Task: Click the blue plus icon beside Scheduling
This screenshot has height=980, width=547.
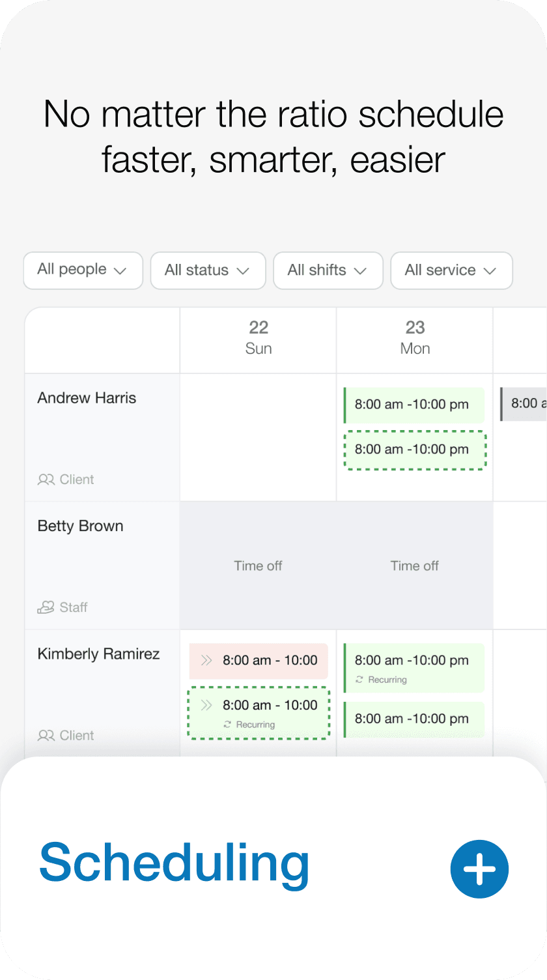Action: 479,869
